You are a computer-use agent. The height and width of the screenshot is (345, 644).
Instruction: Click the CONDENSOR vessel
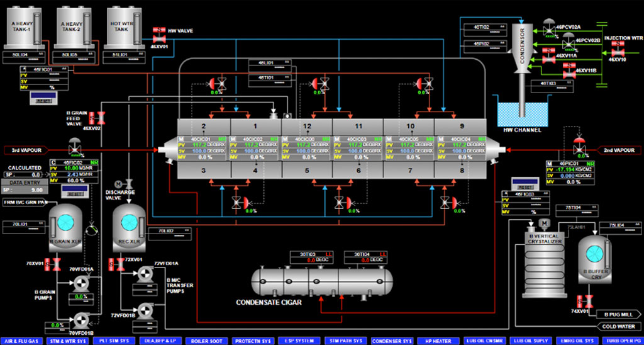pyautogui.click(x=523, y=48)
